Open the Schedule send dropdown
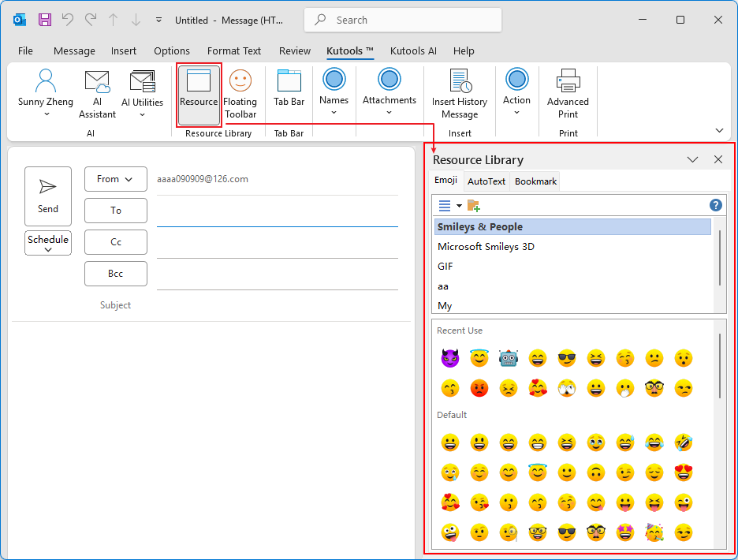The image size is (738, 560). click(x=48, y=243)
